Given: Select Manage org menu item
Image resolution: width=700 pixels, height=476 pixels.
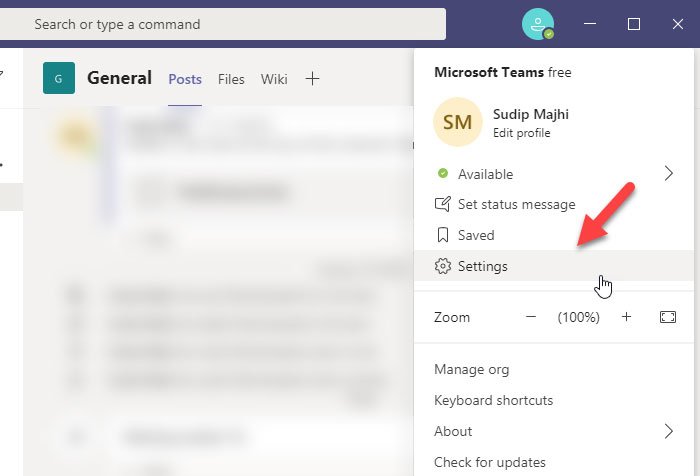Looking at the screenshot, I should [471, 369].
